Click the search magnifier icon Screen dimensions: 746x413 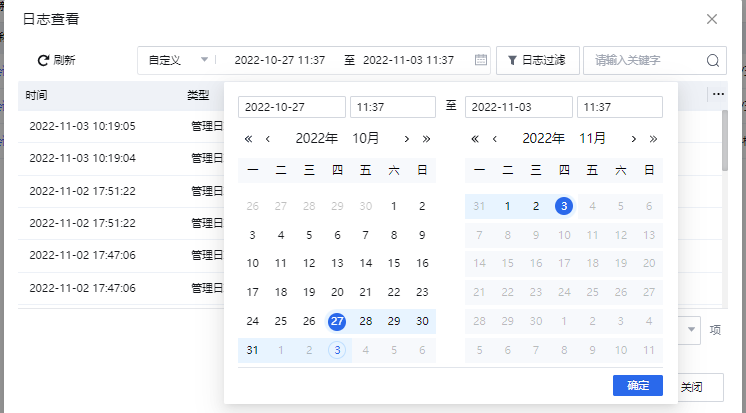tap(713, 60)
